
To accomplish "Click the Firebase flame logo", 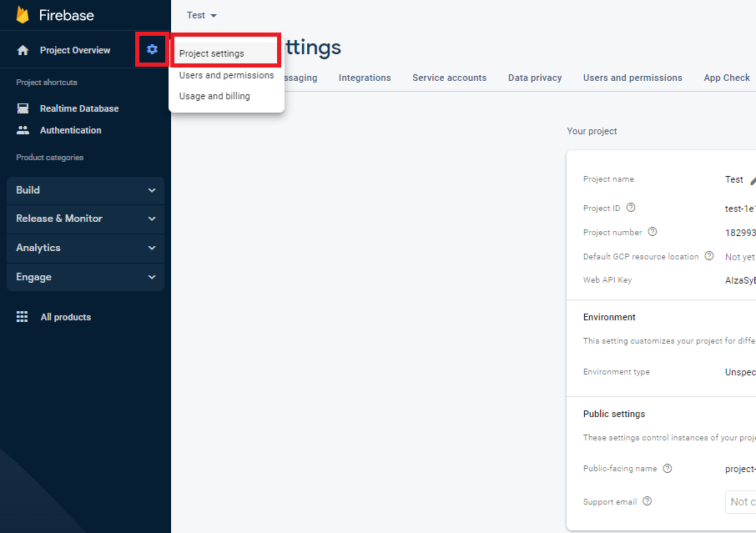I will (x=23, y=15).
